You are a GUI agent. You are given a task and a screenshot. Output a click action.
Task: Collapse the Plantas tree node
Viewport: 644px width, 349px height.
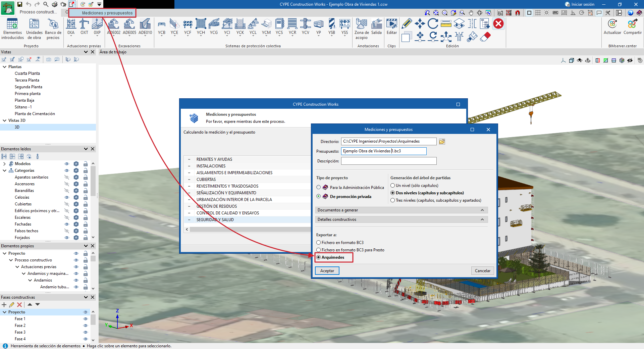click(x=5, y=67)
